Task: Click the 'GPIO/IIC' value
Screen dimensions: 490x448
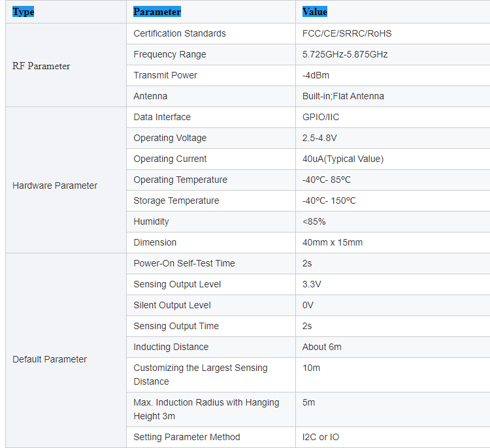Action: [x=321, y=117]
